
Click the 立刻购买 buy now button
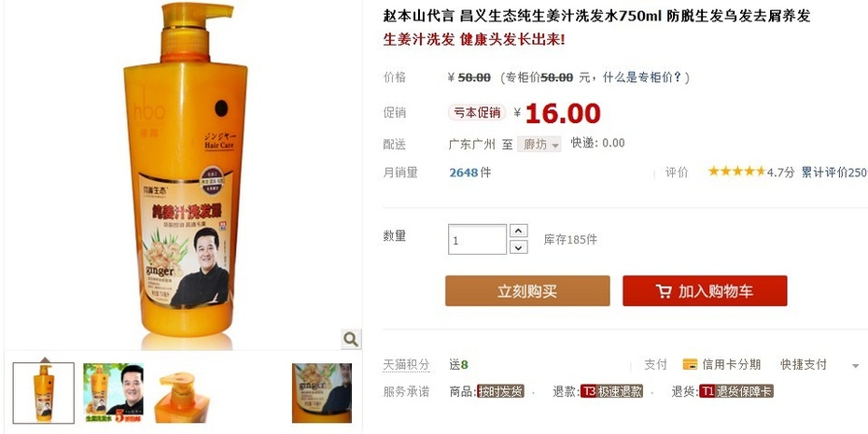[x=527, y=291]
